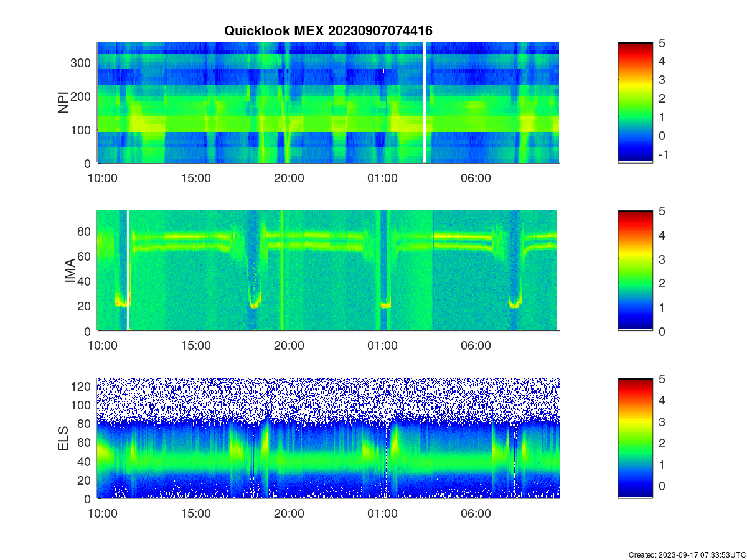This screenshot has width=747, height=560.
Task: Click the 2 tick on IMA colorbar
Action: (x=662, y=283)
